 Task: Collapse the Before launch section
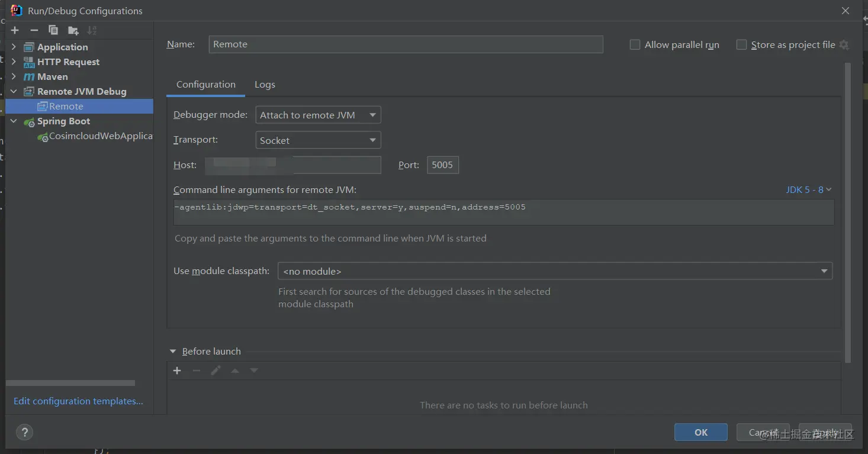(173, 352)
